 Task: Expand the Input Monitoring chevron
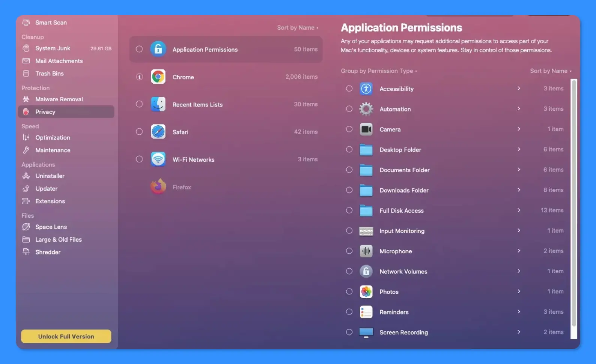519,230
